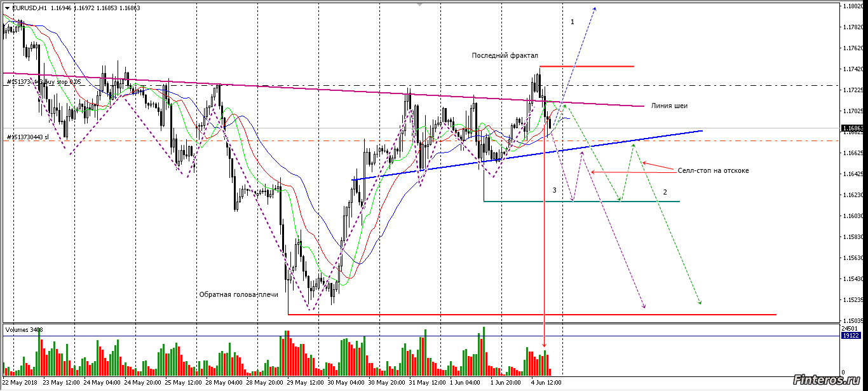Click the gray chart shift marker at top
This screenshot has height=391, width=868.
point(419,4)
